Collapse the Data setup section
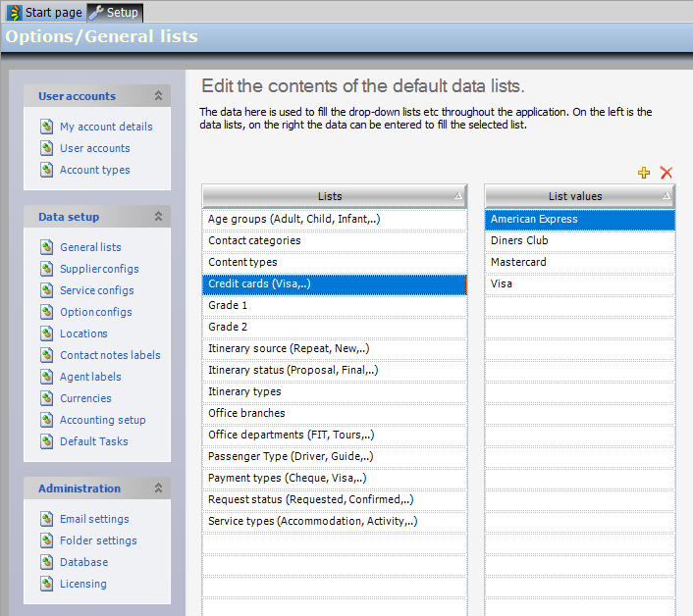 point(158,217)
